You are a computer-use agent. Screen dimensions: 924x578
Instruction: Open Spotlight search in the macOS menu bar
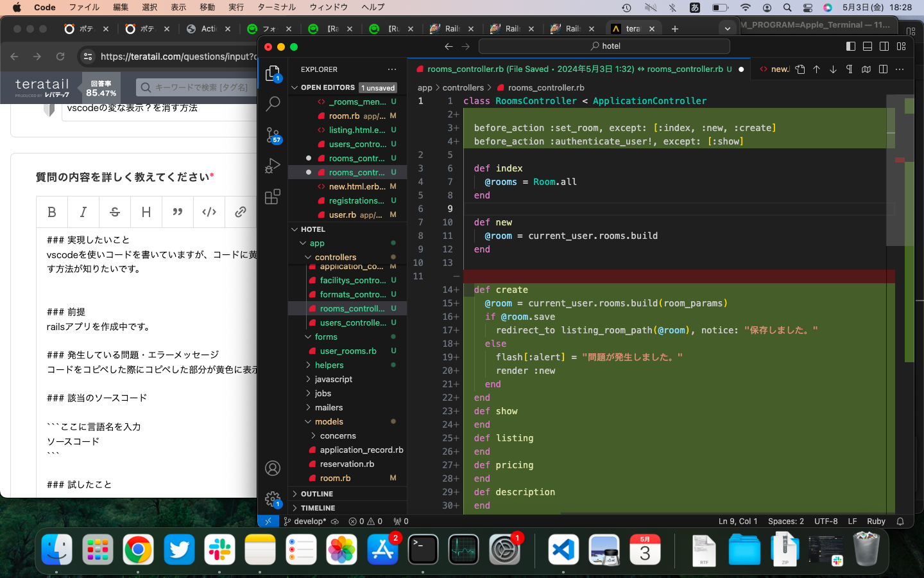point(787,8)
